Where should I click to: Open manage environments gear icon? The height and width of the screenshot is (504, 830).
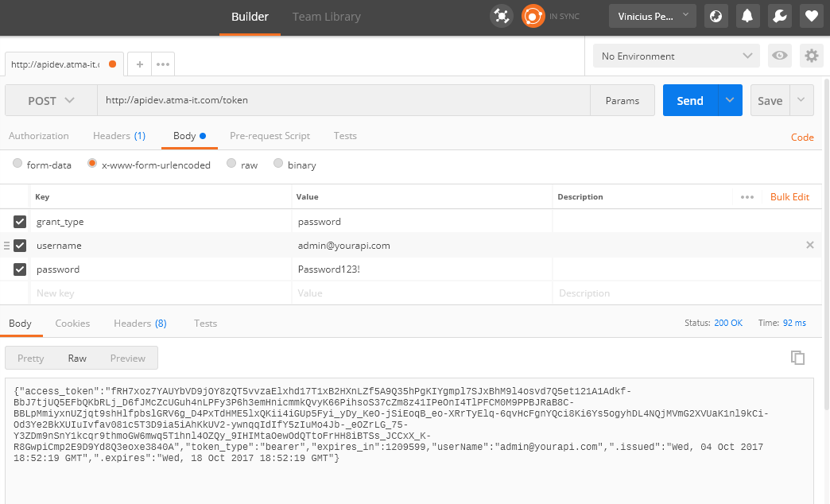point(812,56)
